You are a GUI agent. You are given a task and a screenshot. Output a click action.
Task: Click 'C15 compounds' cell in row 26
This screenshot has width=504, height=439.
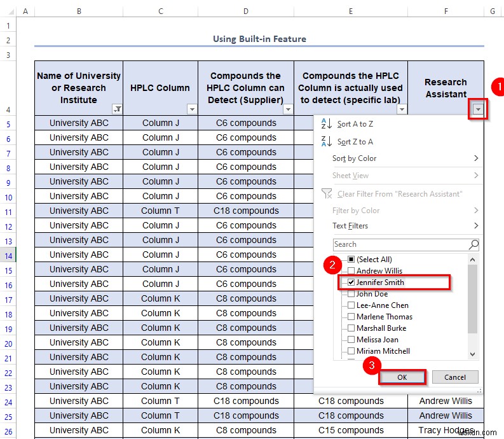click(x=351, y=430)
